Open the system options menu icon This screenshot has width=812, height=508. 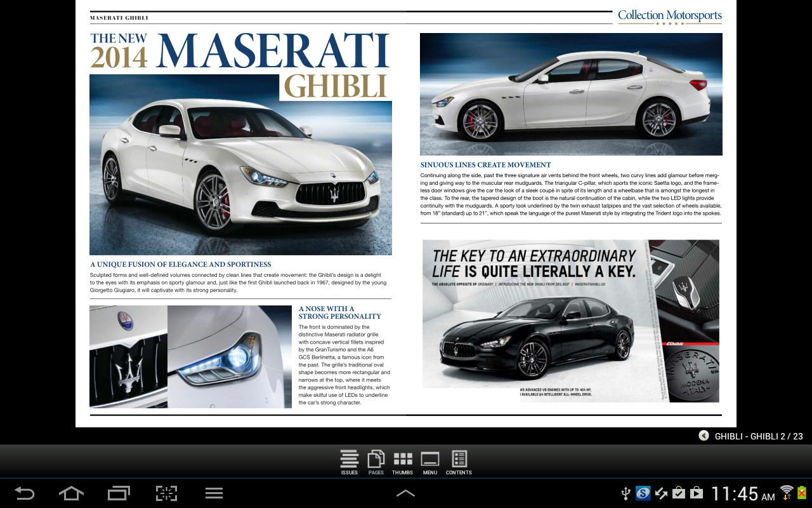[x=214, y=493]
